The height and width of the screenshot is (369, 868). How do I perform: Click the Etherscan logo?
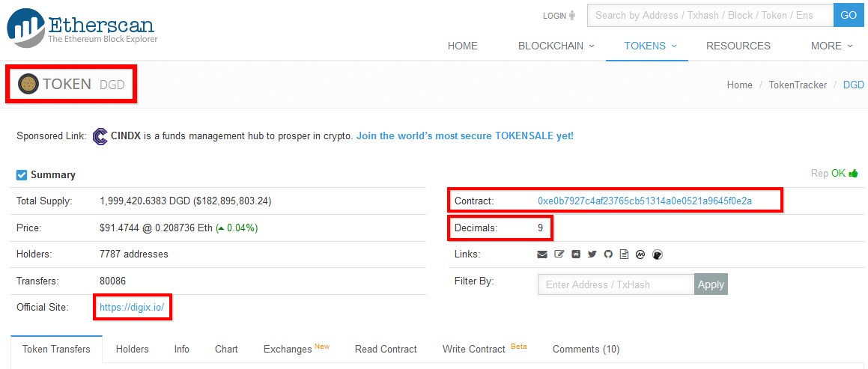[x=82, y=28]
